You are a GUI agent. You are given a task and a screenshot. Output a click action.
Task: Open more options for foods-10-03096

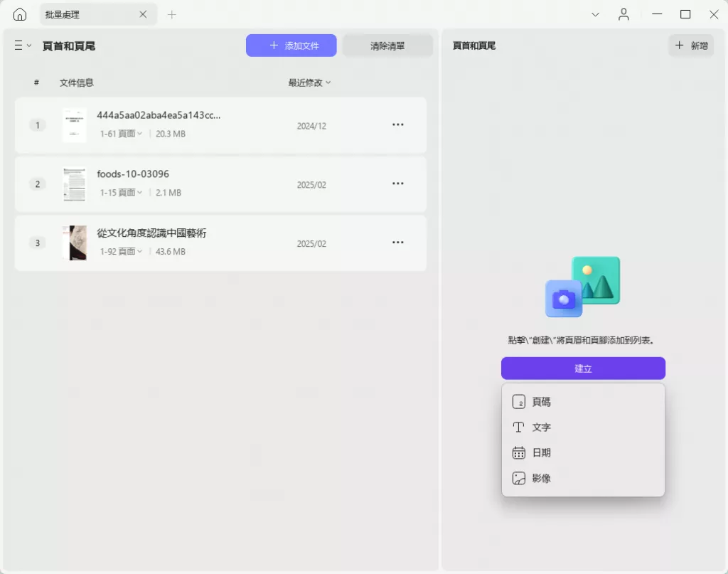click(398, 184)
